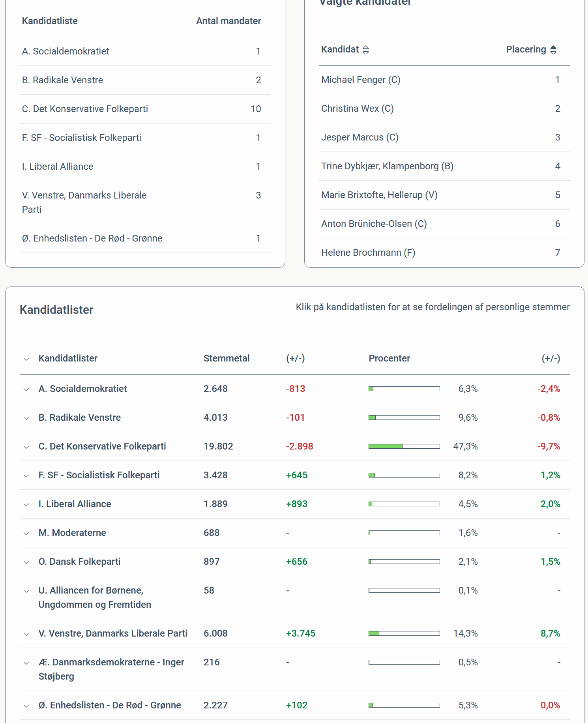Sort table by Kandidat column icon

tap(366, 50)
